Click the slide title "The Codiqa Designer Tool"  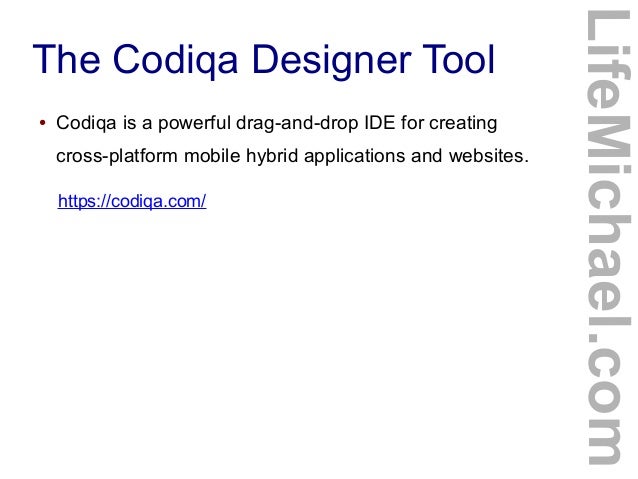pos(264,60)
